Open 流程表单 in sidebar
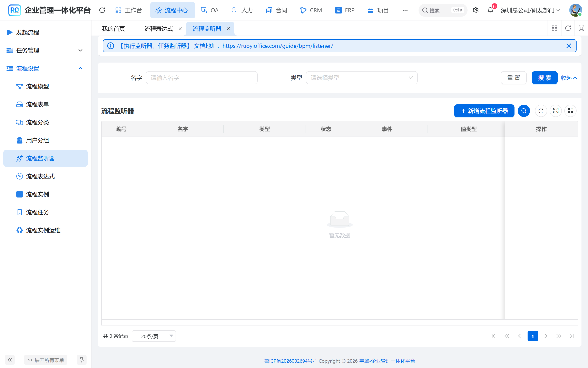The image size is (588, 368). click(x=46, y=104)
